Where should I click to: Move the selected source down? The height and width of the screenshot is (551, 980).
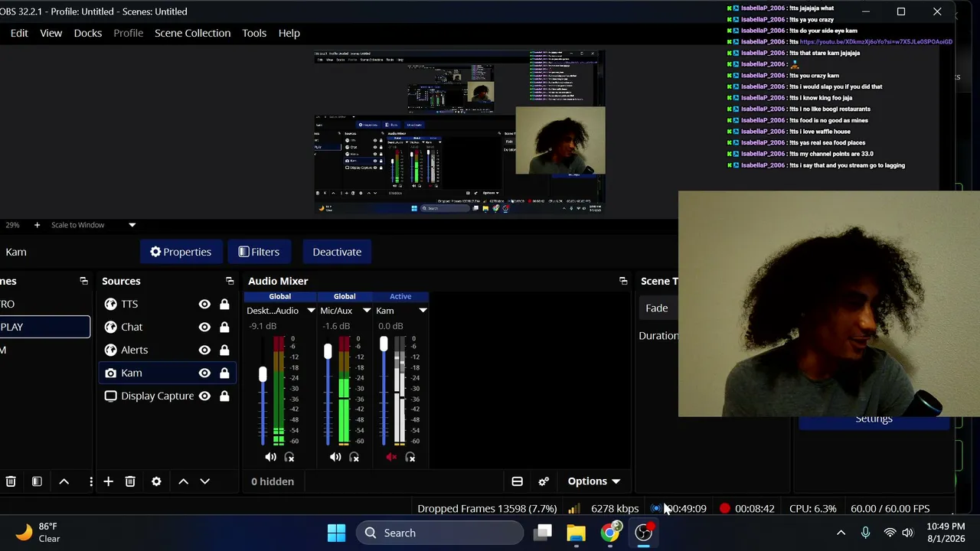coord(204,481)
